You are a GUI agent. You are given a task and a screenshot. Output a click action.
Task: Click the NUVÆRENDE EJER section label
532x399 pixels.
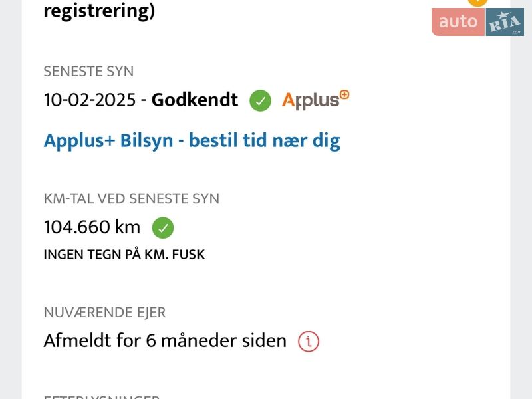[x=104, y=313]
